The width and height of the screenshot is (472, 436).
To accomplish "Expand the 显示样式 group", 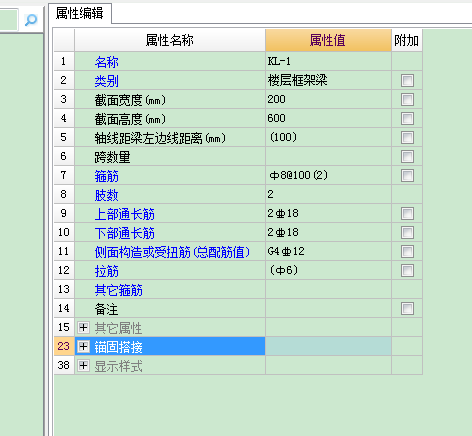I will tap(83, 366).
